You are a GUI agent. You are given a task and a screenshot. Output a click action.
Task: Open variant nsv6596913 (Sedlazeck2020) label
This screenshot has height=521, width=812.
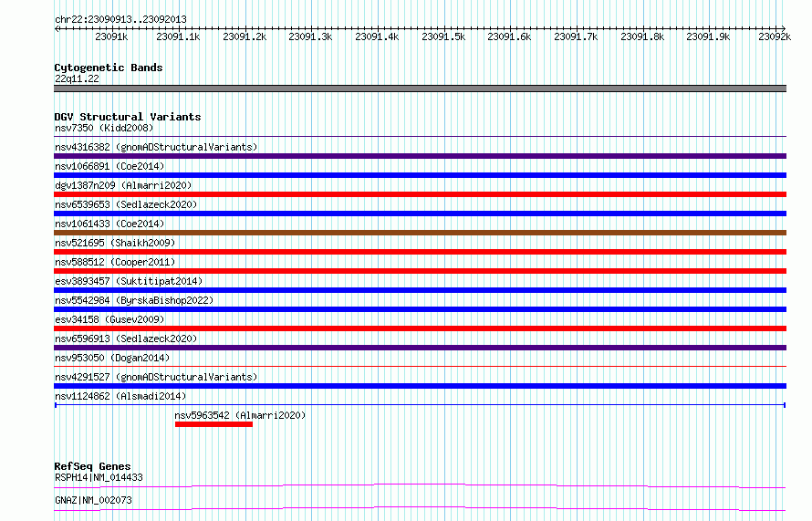coord(126,339)
